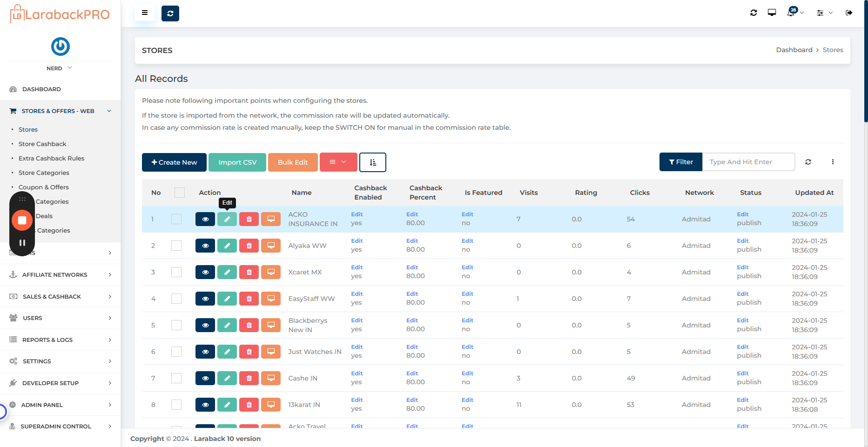Expand Sales & Cashback menu

[x=60, y=297]
